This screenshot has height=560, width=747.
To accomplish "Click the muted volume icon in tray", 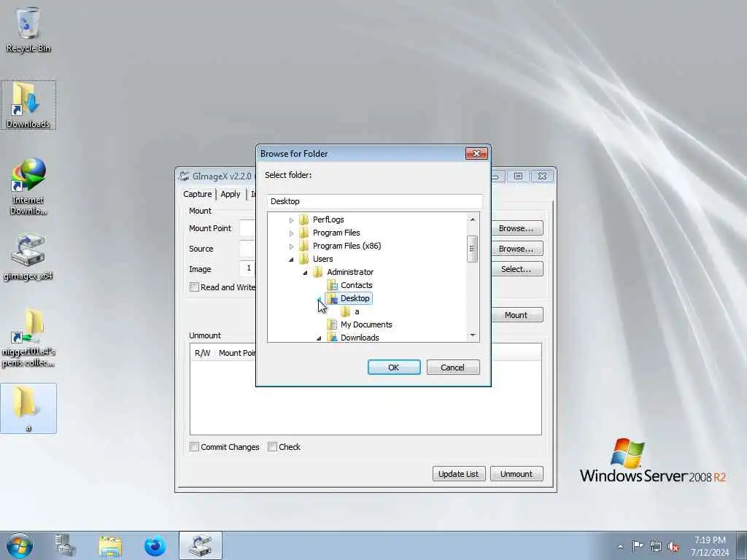I will [x=673, y=546].
